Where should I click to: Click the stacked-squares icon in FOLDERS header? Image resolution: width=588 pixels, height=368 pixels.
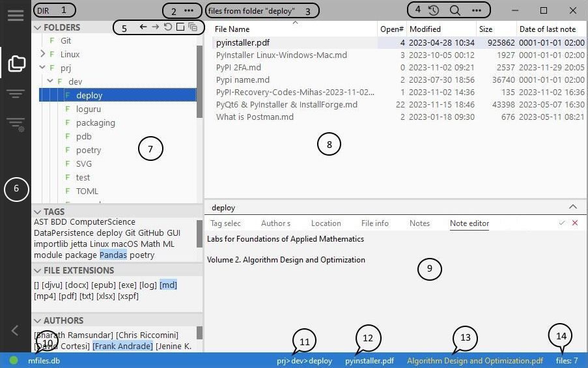tap(193, 27)
